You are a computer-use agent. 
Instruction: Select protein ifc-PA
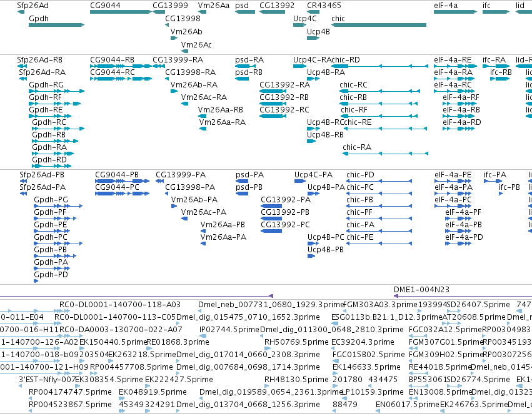(x=493, y=181)
